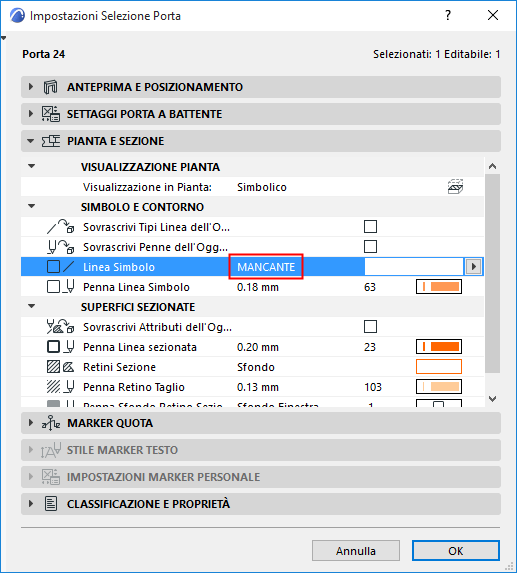The width and height of the screenshot is (517, 573).
Task: Collapse the Superfici Sezionate group
Action: 32,306
